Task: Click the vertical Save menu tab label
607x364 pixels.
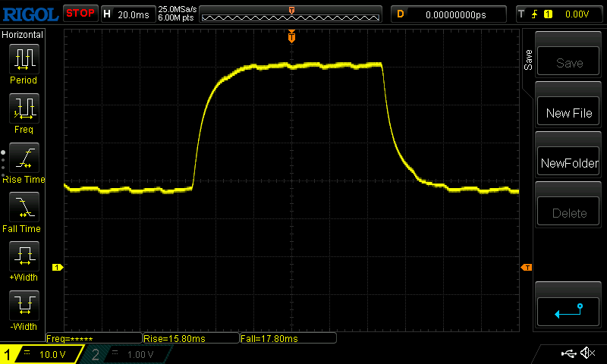Action: coord(528,60)
